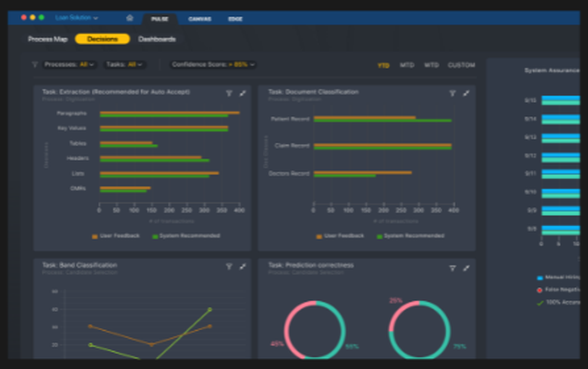Click the Claim Record row label
This screenshot has height=369, width=588.
coord(292,145)
